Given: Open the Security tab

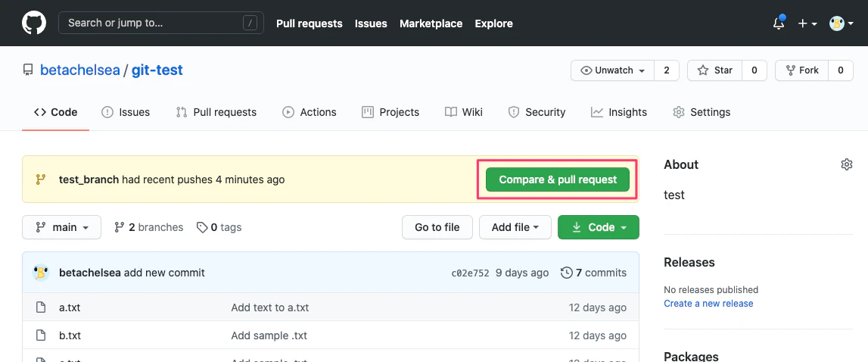Looking at the screenshot, I should tap(537, 112).
